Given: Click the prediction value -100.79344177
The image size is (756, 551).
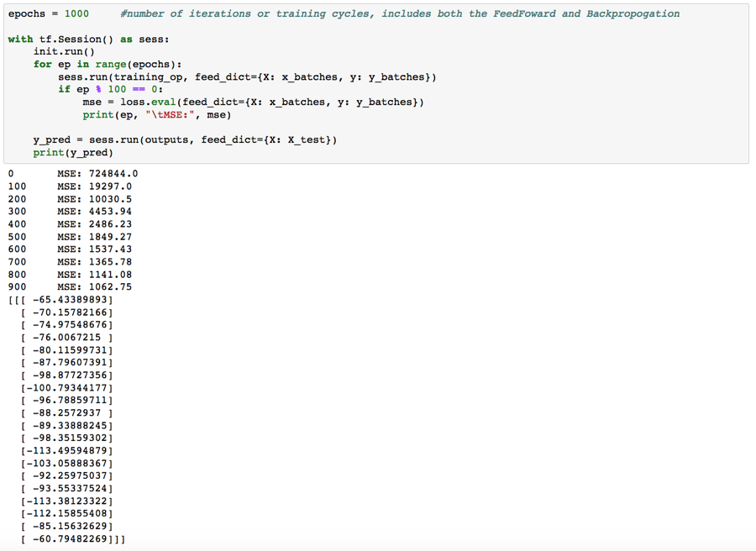Looking at the screenshot, I should click(x=66, y=387).
